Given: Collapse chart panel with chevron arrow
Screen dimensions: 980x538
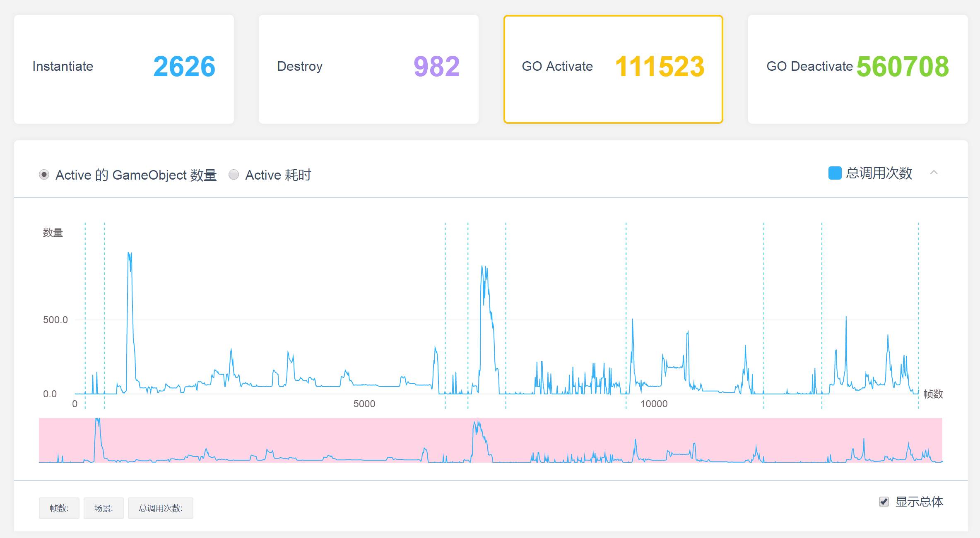Looking at the screenshot, I should 934,173.
